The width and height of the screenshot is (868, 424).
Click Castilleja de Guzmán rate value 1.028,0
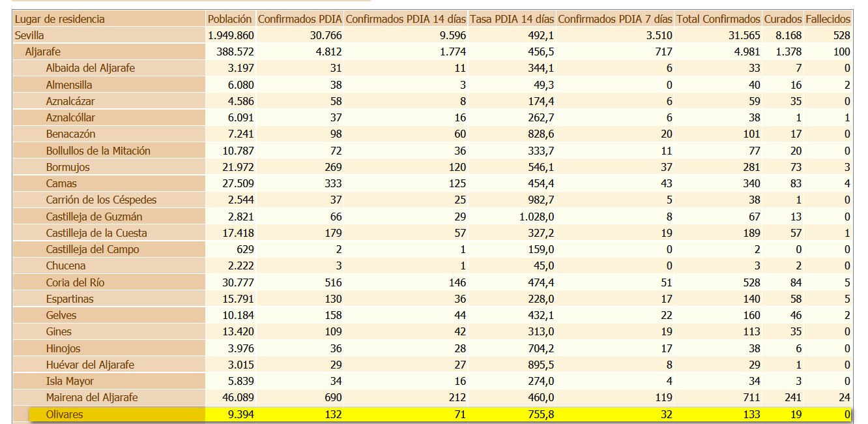click(x=536, y=217)
